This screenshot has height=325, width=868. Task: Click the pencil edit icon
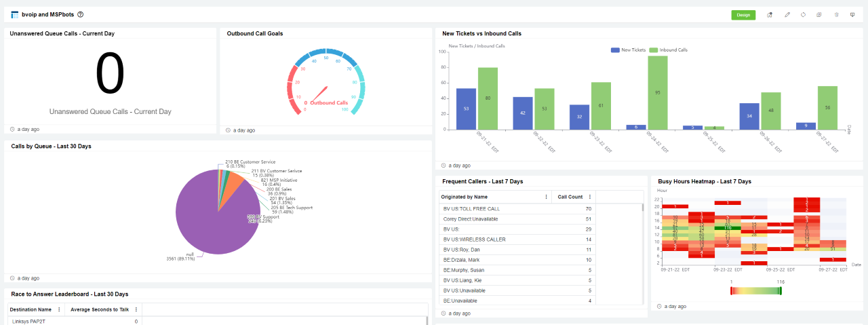(787, 15)
